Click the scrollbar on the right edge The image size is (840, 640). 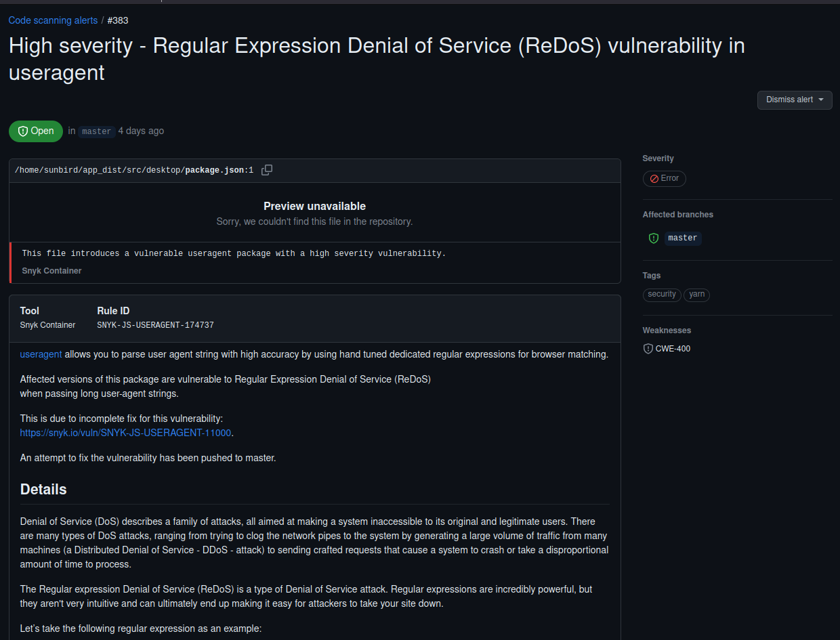[837, 271]
